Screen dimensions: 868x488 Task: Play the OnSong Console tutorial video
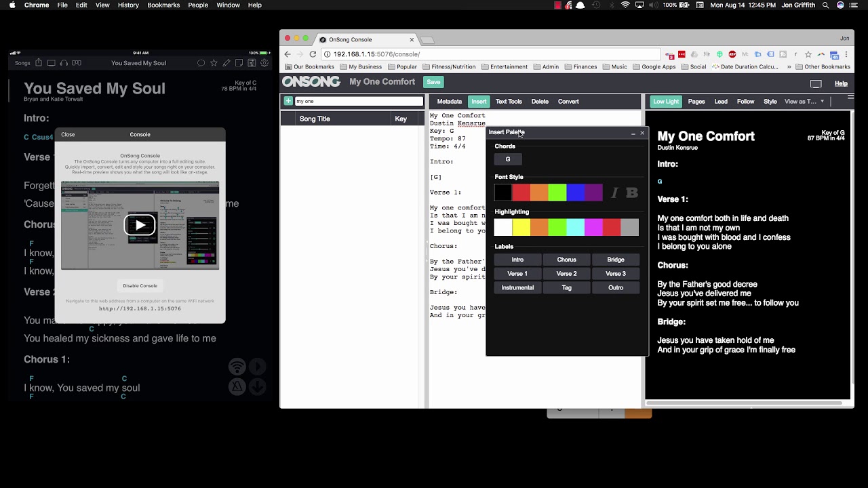pos(140,225)
